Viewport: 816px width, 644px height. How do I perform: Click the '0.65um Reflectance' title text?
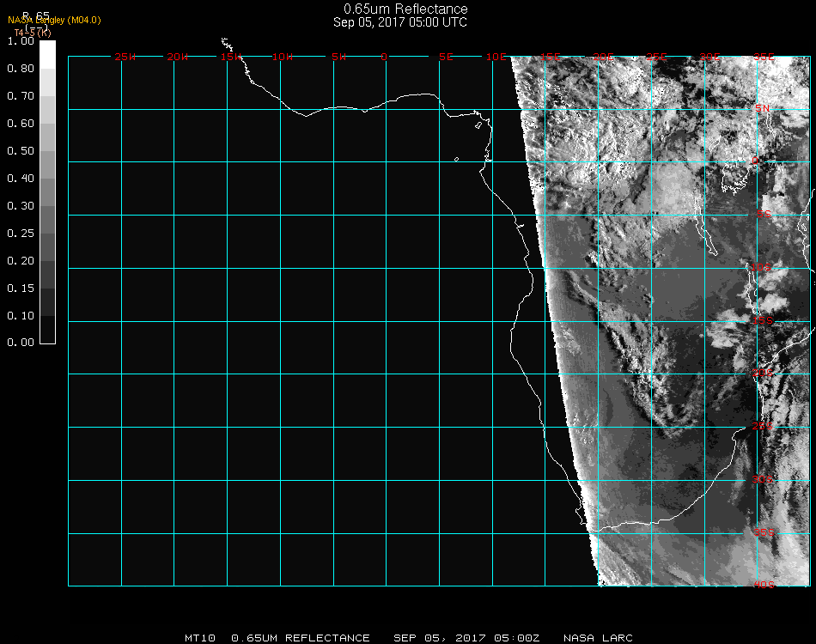pos(405,9)
